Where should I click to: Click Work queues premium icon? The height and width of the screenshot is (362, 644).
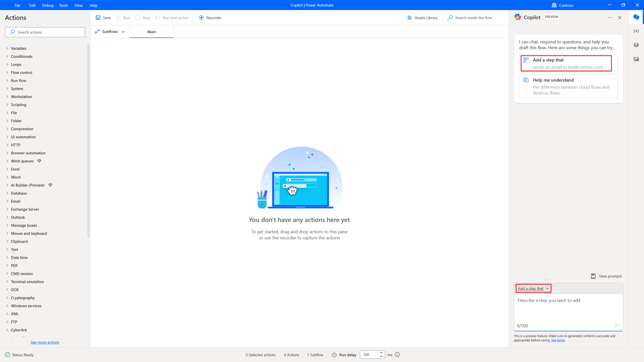[x=39, y=160]
